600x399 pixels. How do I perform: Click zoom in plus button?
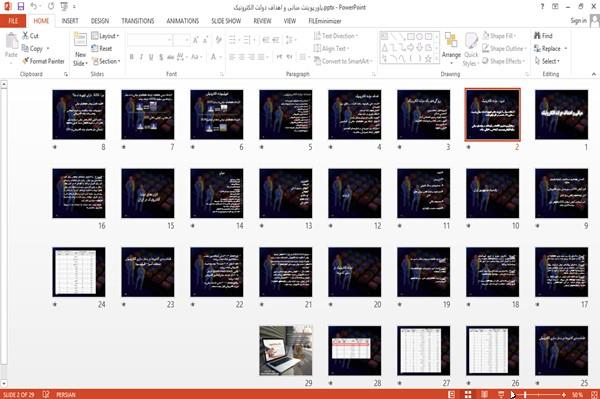point(564,394)
